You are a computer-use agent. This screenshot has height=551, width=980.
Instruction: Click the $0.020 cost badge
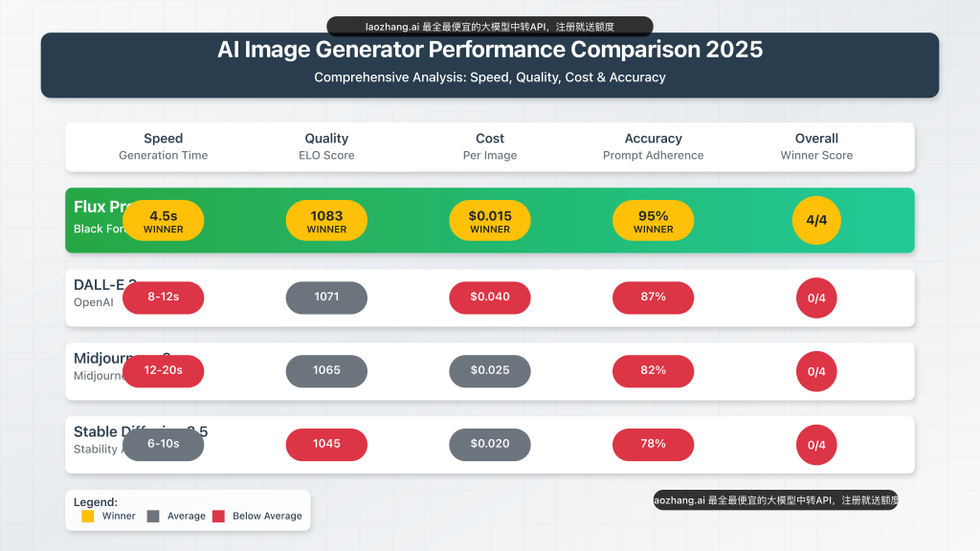(490, 444)
